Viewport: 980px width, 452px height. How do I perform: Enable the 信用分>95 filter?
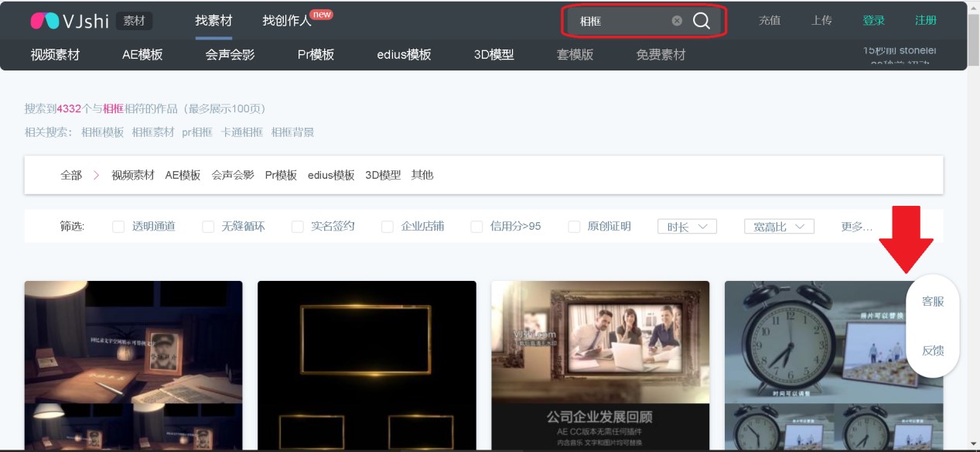pyautogui.click(x=476, y=226)
